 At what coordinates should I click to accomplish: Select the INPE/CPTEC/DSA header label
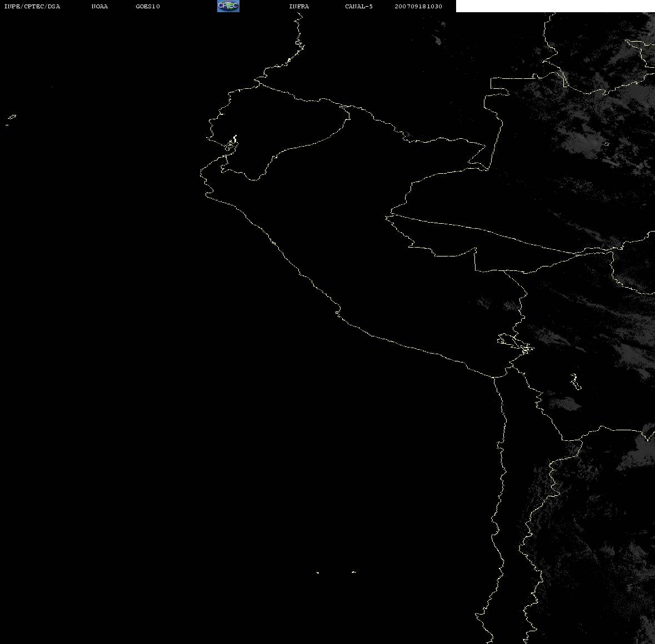(32, 6)
